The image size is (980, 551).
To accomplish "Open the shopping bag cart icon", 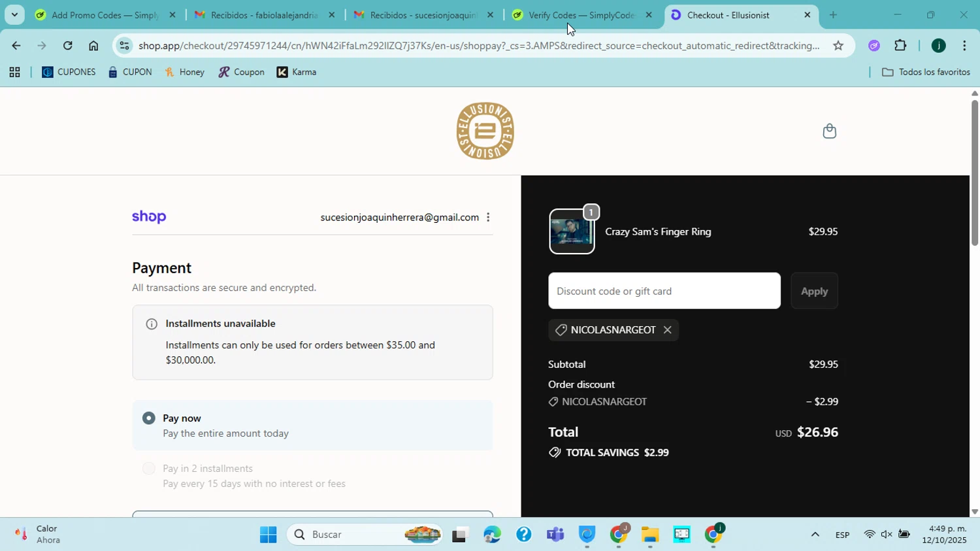I will 829,131.
